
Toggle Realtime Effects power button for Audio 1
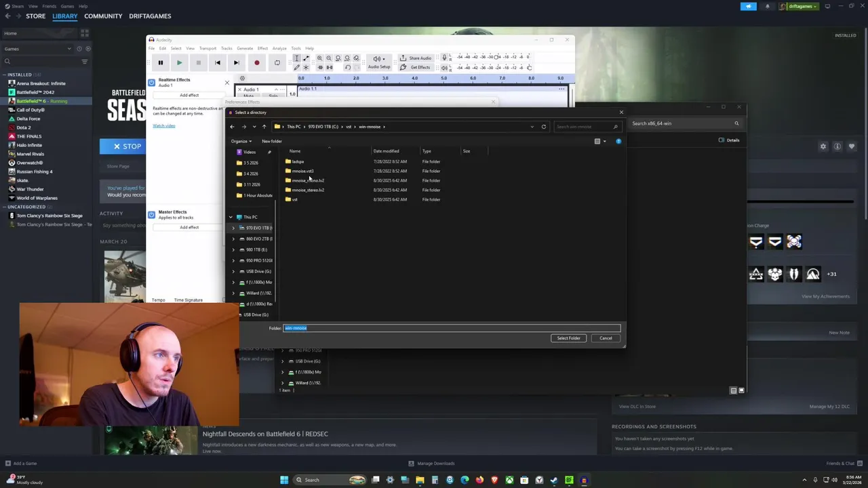coord(151,82)
